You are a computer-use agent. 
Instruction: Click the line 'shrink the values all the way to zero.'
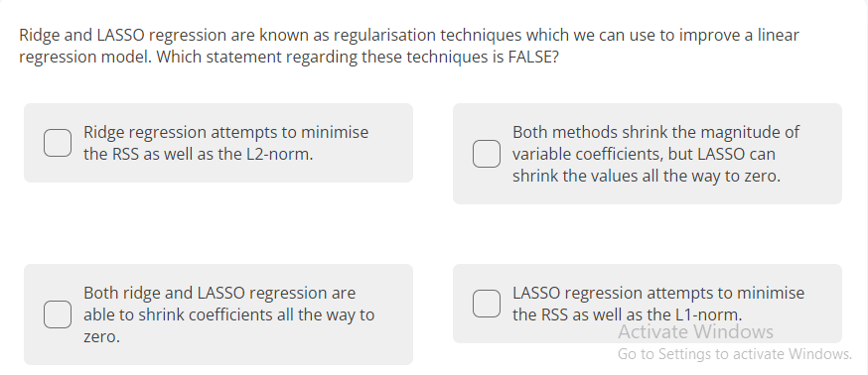tap(647, 177)
